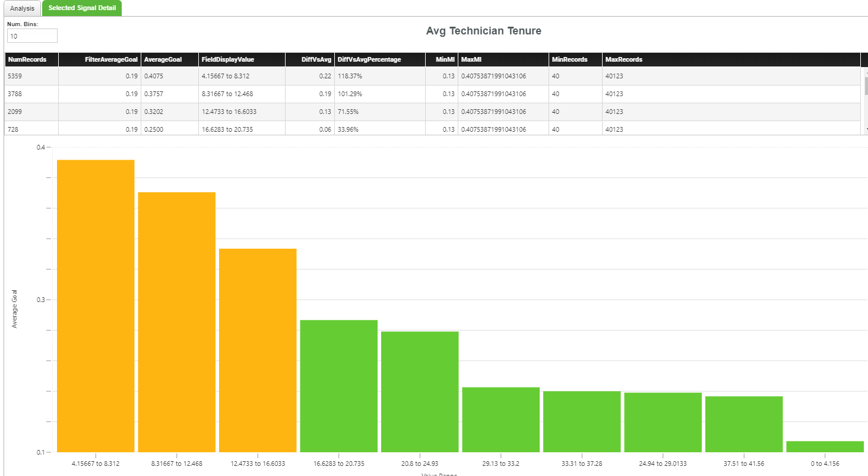Click the 33.96% percentage cell
868x476 pixels.
[380, 129]
